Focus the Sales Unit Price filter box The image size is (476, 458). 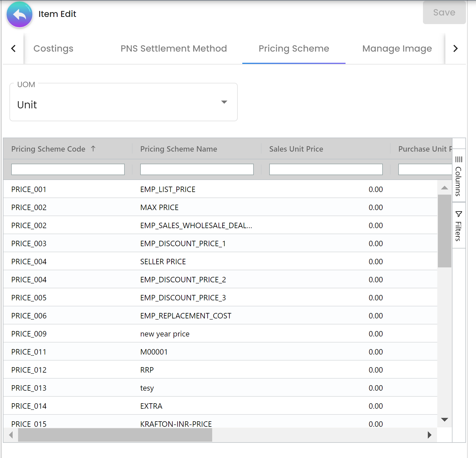point(326,169)
